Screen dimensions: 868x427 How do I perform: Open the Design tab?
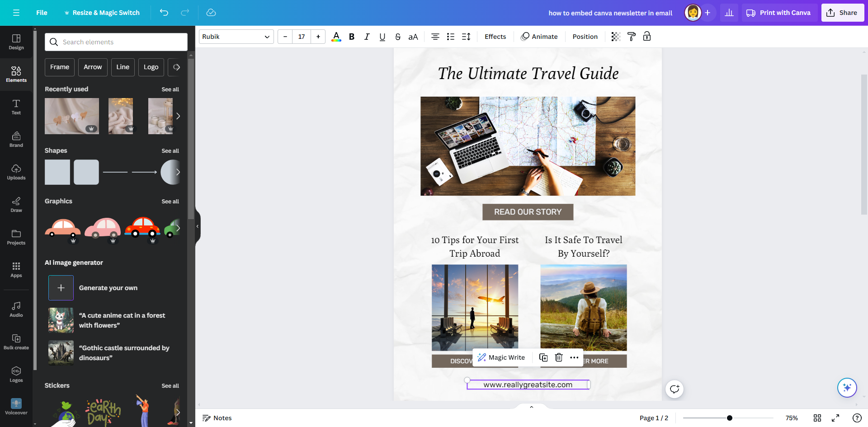(16, 42)
